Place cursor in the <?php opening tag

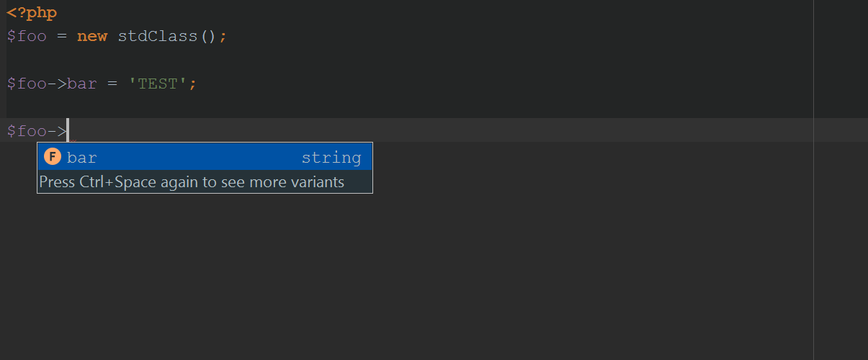32,13
